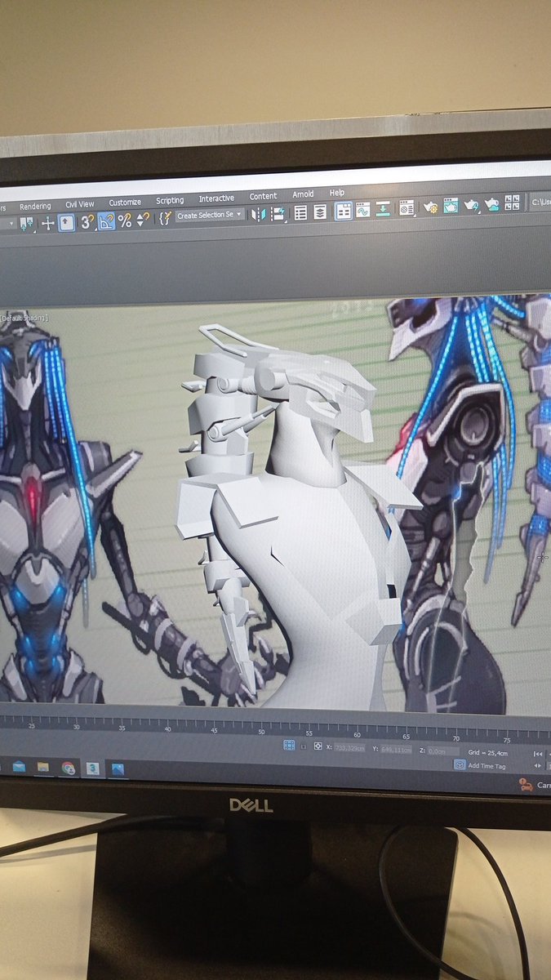Open the Arnold menu
The height and width of the screenshot is (980, 551).
click(303, 194)
